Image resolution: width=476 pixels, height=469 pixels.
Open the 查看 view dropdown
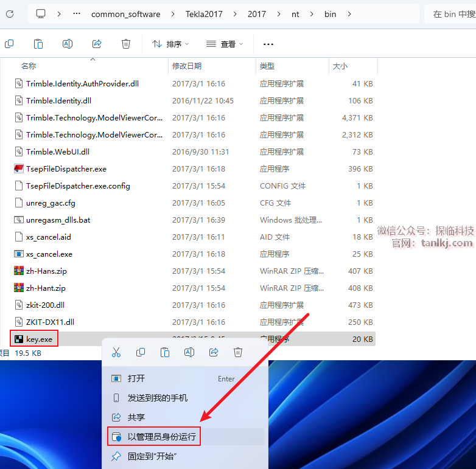[225, 44]
